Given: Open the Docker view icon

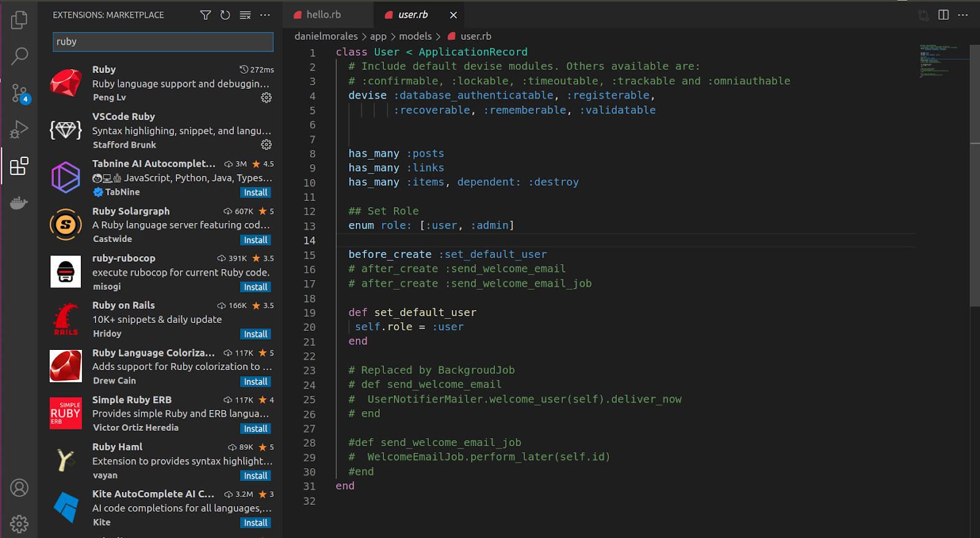Looking at the screenshot, I should point(19,203).
